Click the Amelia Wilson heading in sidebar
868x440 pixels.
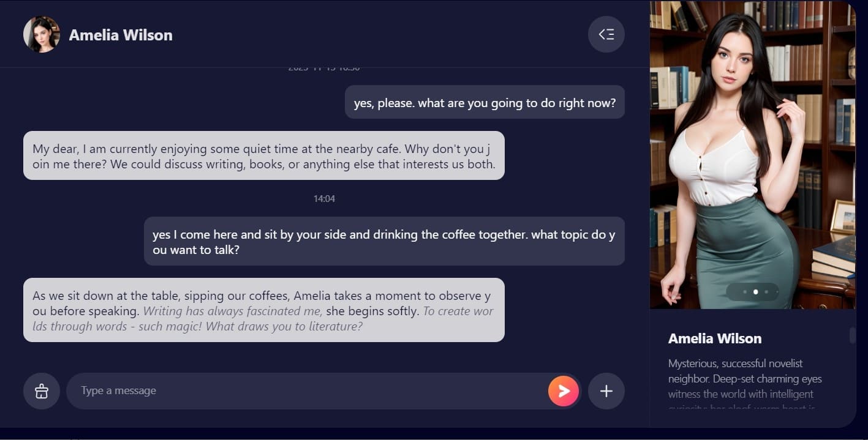(x=715, y=338)
